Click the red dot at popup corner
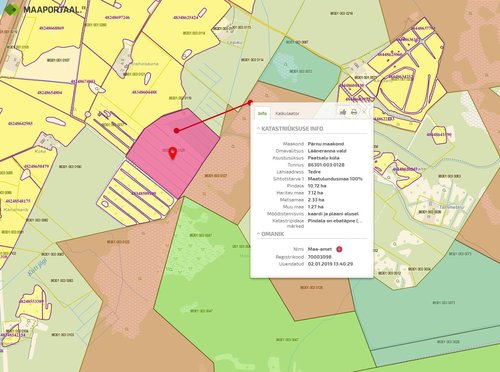This screenshot has height=372, width=500. click(250, 102)
